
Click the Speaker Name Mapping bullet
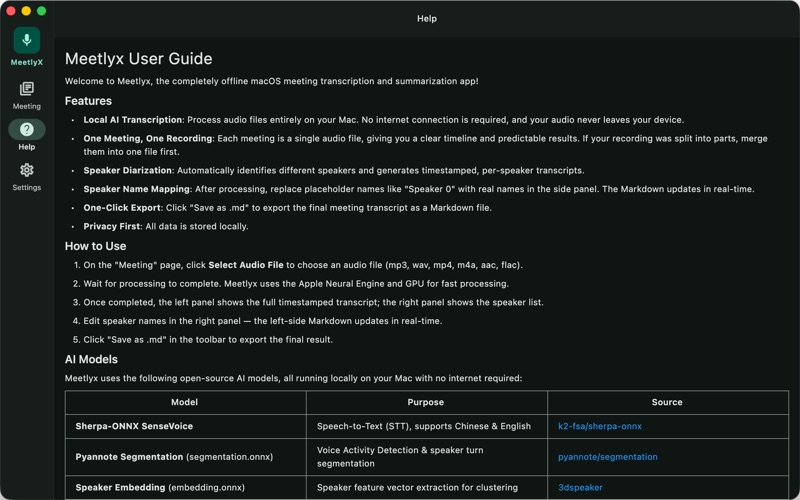(x=419, y=189)
